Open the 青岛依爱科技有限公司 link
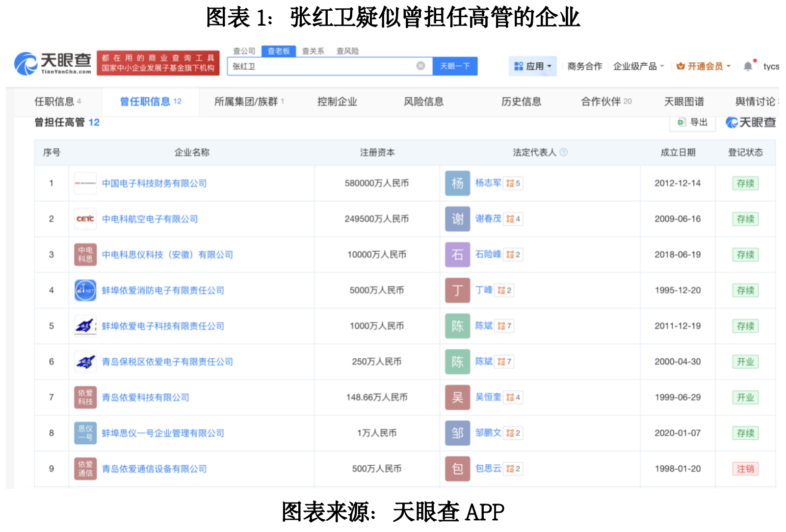 coord(145,398)
